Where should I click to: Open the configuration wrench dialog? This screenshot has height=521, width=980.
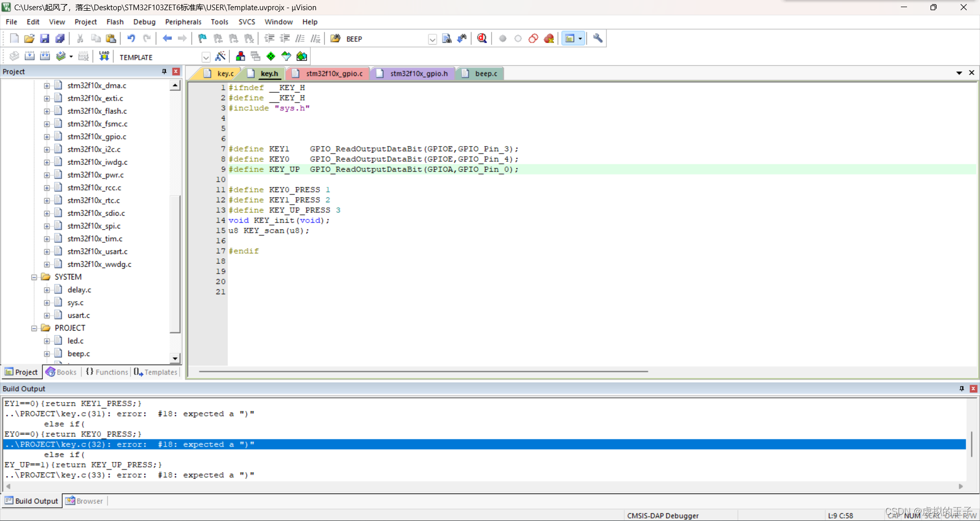tap(597, 38)
